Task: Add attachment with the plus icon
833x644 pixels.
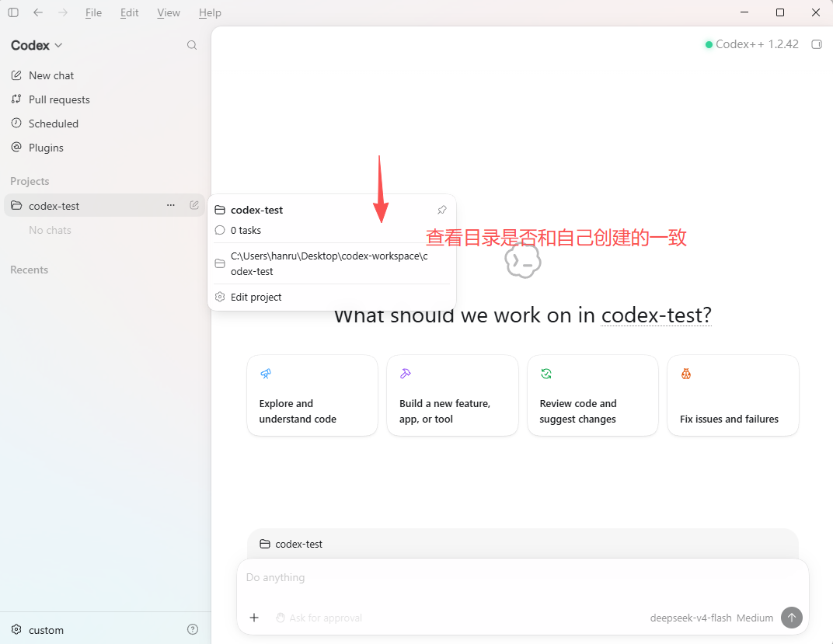Action: (x=254, y=618)
